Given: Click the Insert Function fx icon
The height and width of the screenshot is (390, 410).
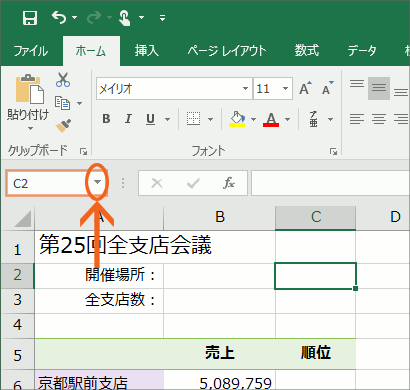Looking at the screenshot, I should pos(229,183).
